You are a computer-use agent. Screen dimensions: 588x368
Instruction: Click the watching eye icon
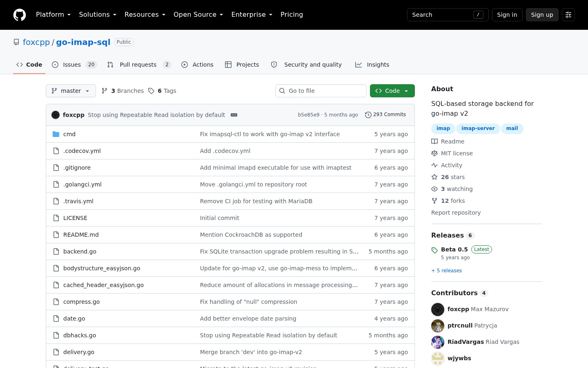[434, 189]
